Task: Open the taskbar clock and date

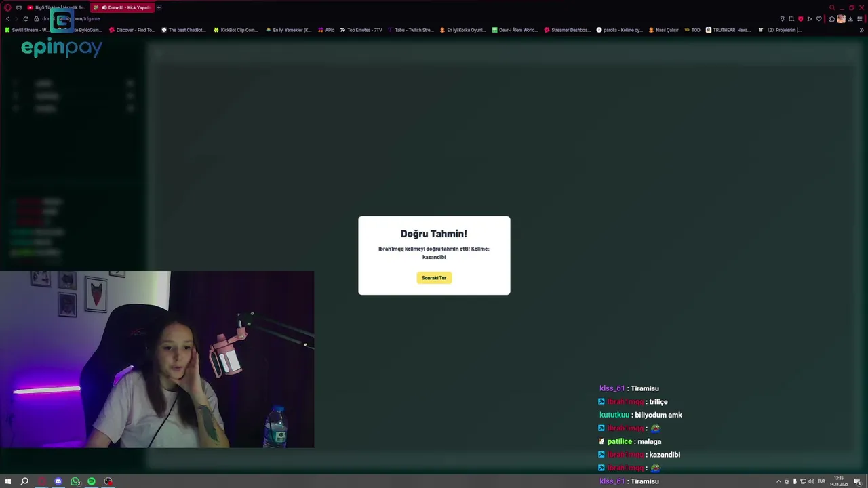Action: (x=838, y=481)
